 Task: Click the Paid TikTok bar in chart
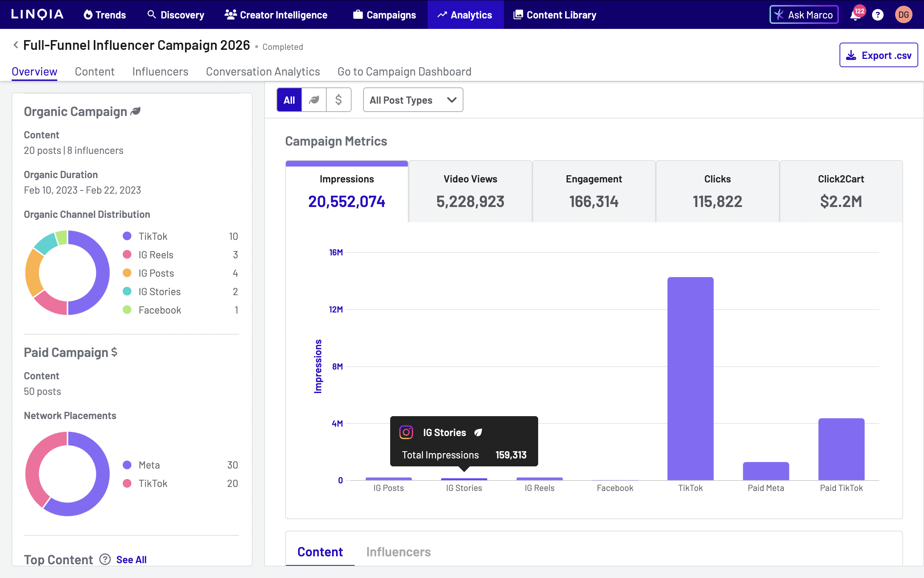coord(841,449)
